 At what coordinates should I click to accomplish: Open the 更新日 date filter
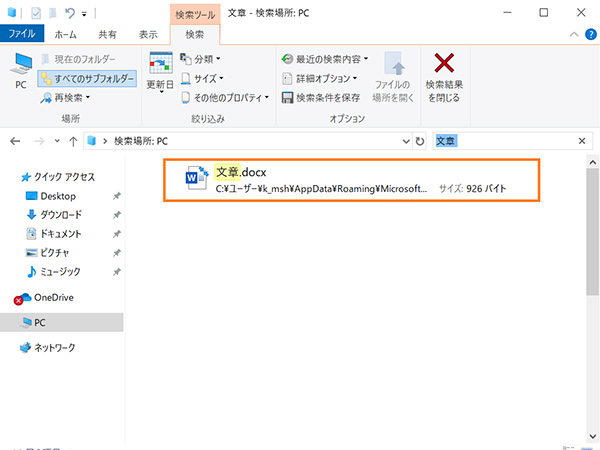160,72
